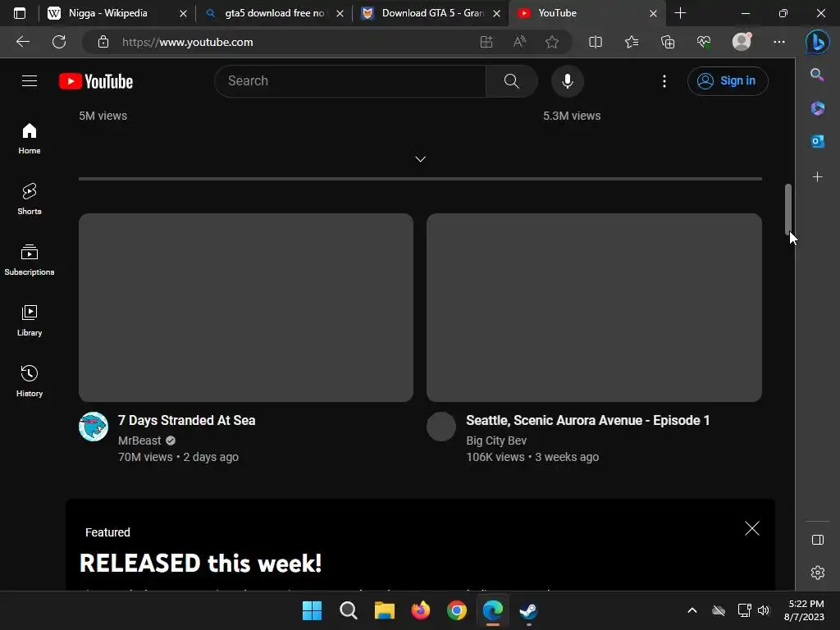Open the volume speaker tray icon
This screenshot has height=630, width=840.
764,610
